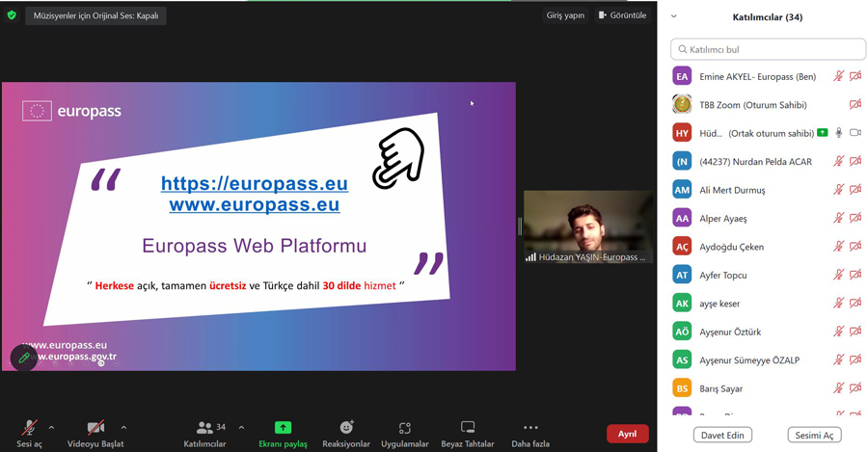Expand arrow next to Katılımcılar button
This screenshot has height=452, width=868.
(x=241, y=428)
